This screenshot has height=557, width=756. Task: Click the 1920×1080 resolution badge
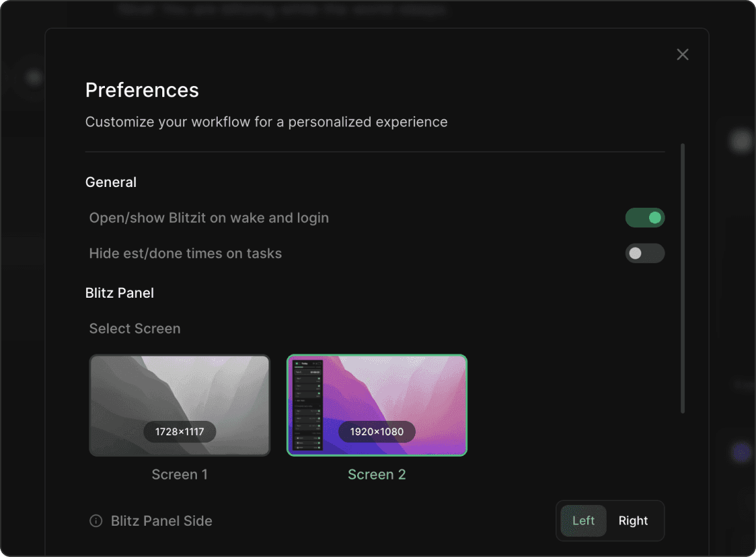377,432
